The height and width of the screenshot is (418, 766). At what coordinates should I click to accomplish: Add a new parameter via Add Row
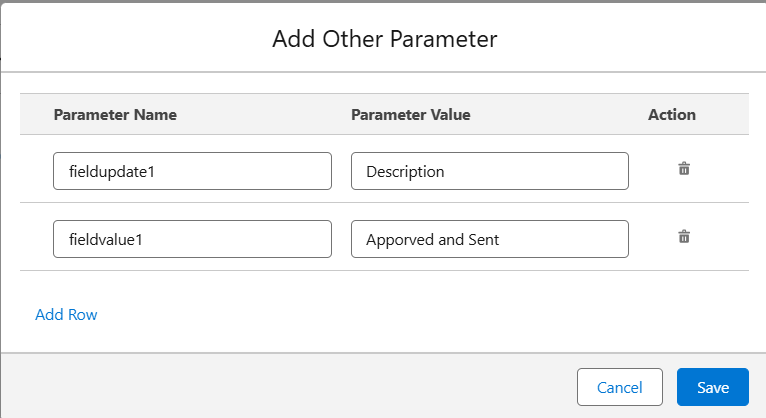point(66,314)
